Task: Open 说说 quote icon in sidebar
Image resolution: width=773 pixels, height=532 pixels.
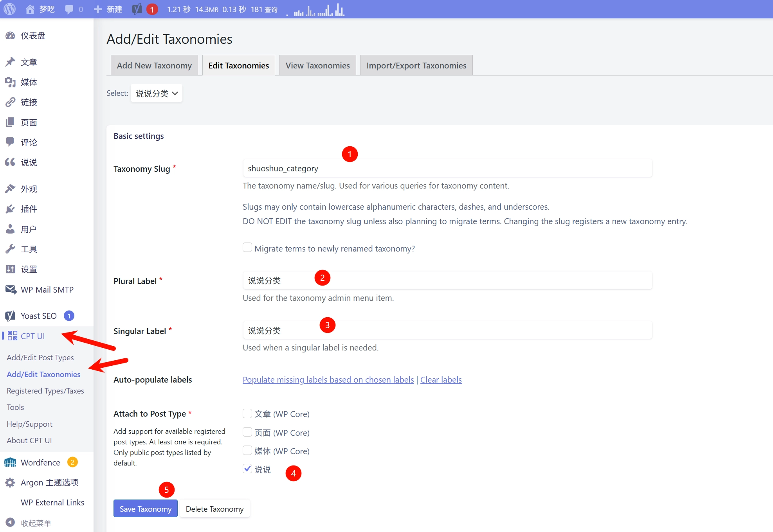Action: (x=10, y=162)
